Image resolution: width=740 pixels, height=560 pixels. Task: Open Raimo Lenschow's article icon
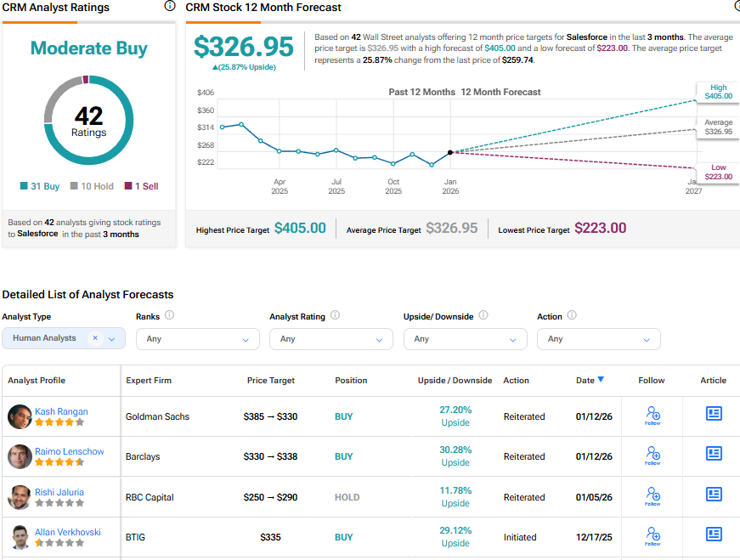click(x=714, y=454)
